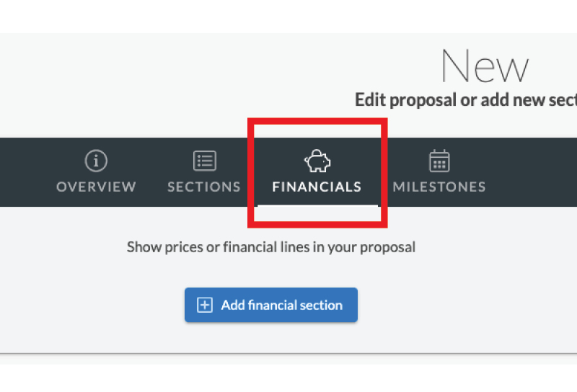Screen dimensions: 577x392
Task: Click empty panel area below Add financial section
Action: click(271, 337)
